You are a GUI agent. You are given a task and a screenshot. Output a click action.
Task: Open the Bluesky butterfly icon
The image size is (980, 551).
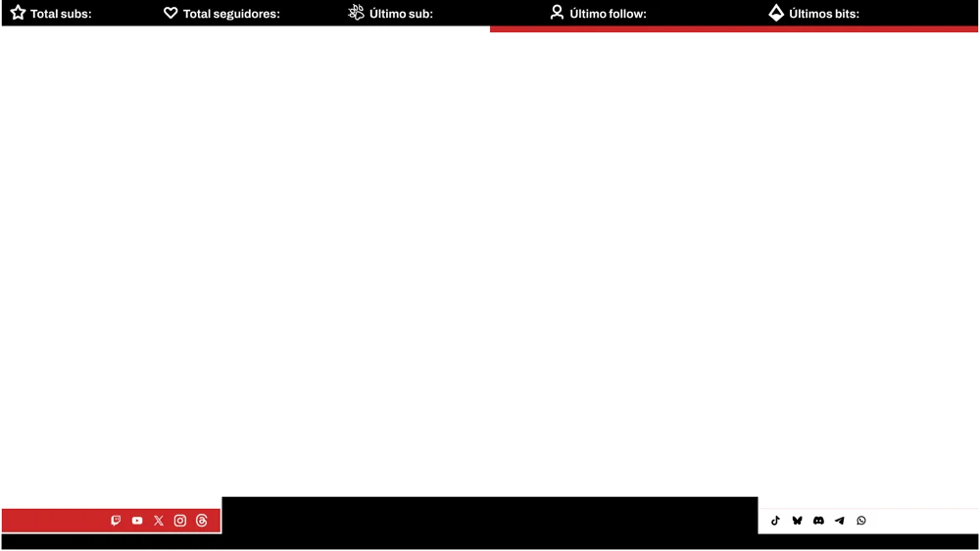797,521
